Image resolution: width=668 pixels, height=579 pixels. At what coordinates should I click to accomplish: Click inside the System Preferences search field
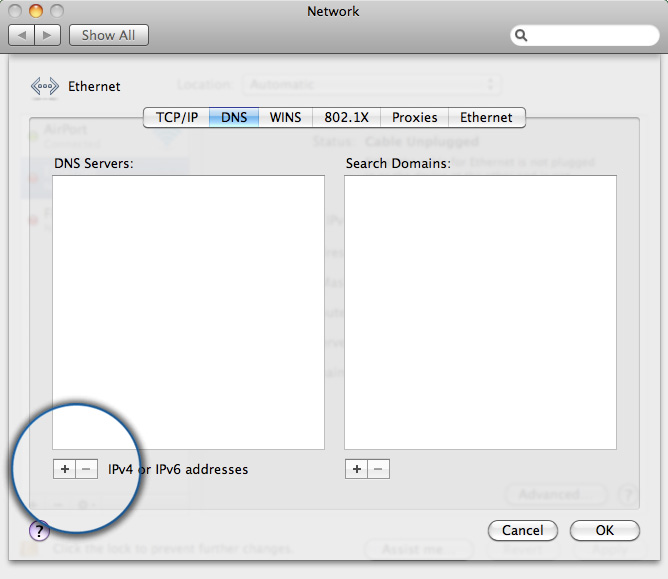coord(584,35)
